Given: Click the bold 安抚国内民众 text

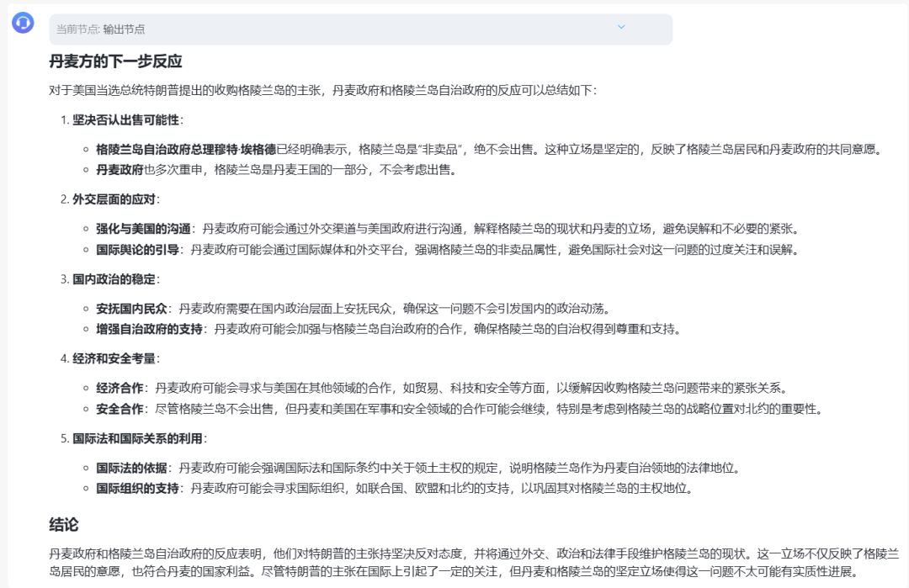Looking at the screenshot, I should (x=131, y=309).
